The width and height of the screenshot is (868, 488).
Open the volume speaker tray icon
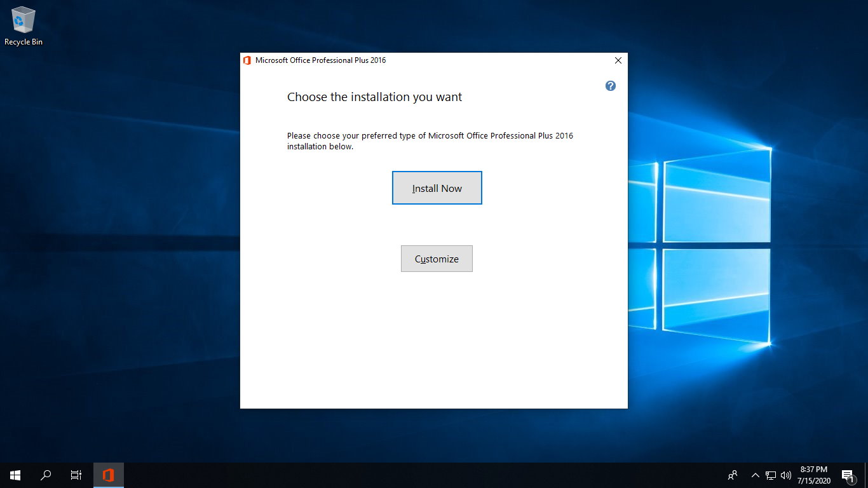tap(786, 475)
